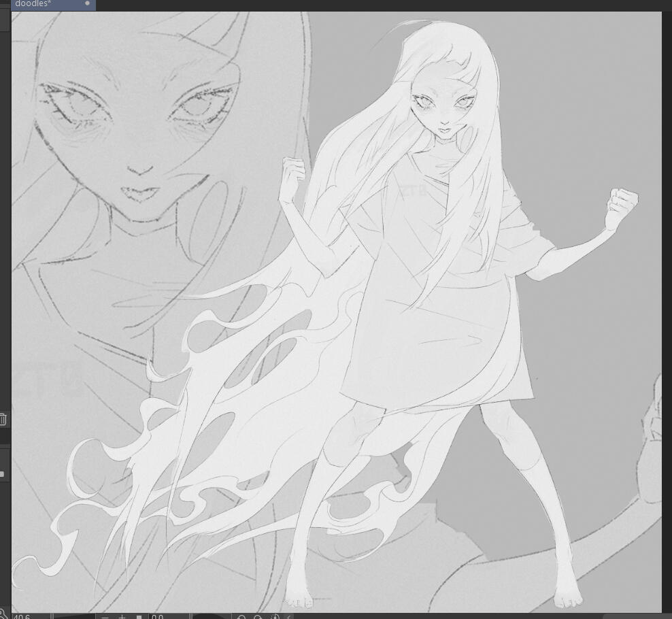Viewport: 672px width, 619px height.
Task: Click the small button on the left panel edge
Action: [2, 473]
